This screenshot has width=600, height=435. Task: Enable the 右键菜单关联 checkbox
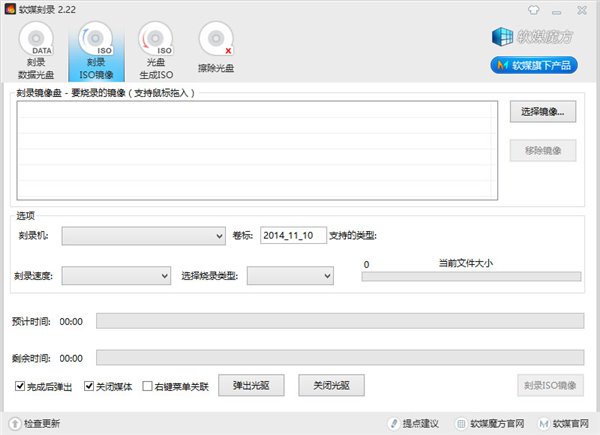click(148, 386)
